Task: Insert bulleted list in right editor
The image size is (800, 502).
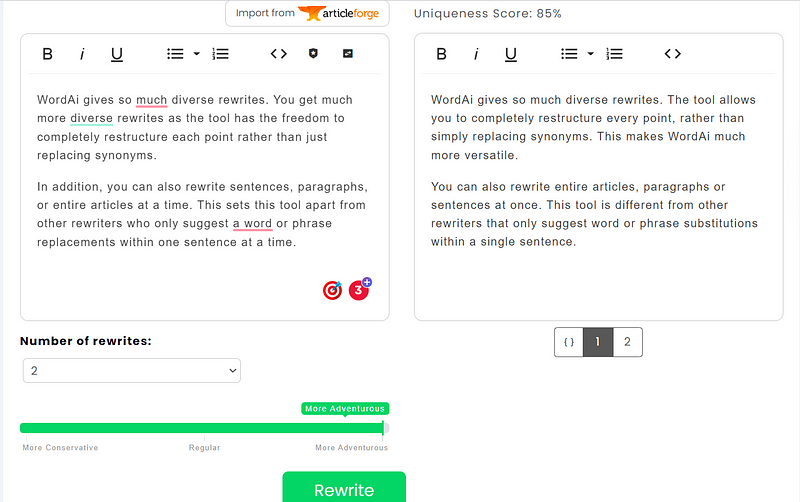Action: (x=569, y=54)
